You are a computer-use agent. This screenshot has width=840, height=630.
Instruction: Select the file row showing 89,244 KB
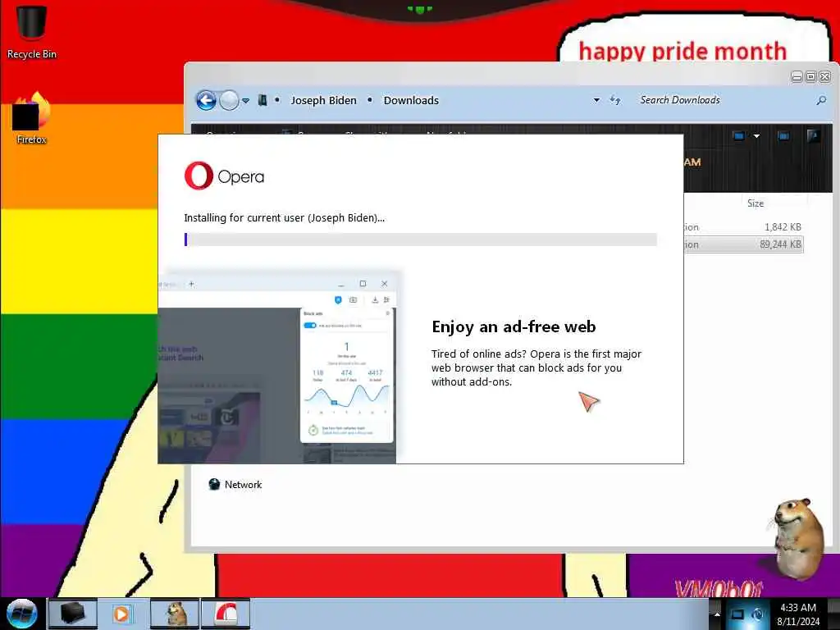coord(743,244)
